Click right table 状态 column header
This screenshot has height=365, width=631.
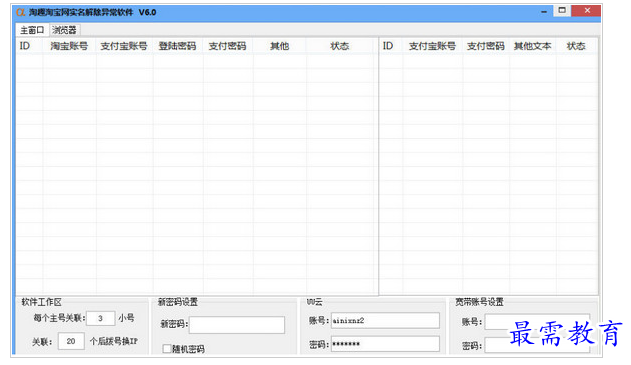(x=576, y=46)
